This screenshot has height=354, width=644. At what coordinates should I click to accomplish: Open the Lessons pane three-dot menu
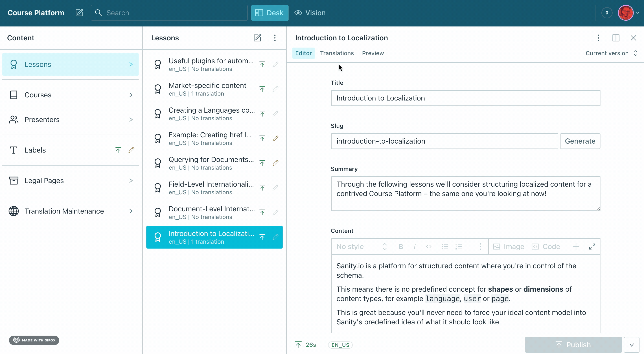[x=275, y=38]
